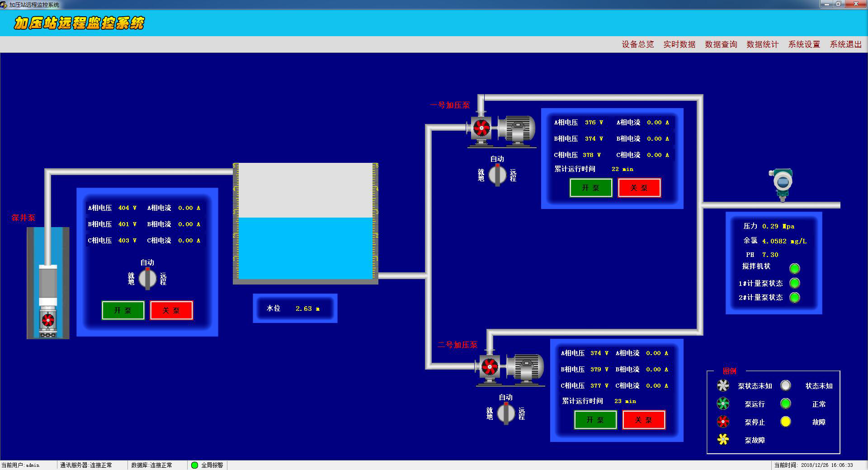Screen dimensions: 868x470
Task: Turn the 一号加压泵 mode selector knob
Action: (497, 175)
